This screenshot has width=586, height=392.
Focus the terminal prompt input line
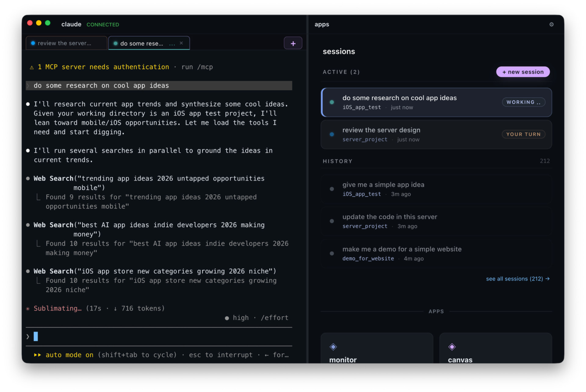tap(159, 336)
